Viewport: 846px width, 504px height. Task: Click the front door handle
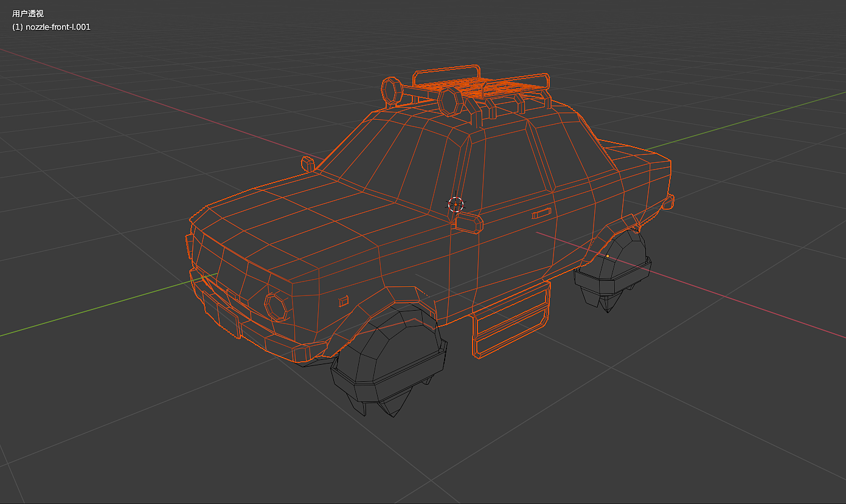coord(541,213)
